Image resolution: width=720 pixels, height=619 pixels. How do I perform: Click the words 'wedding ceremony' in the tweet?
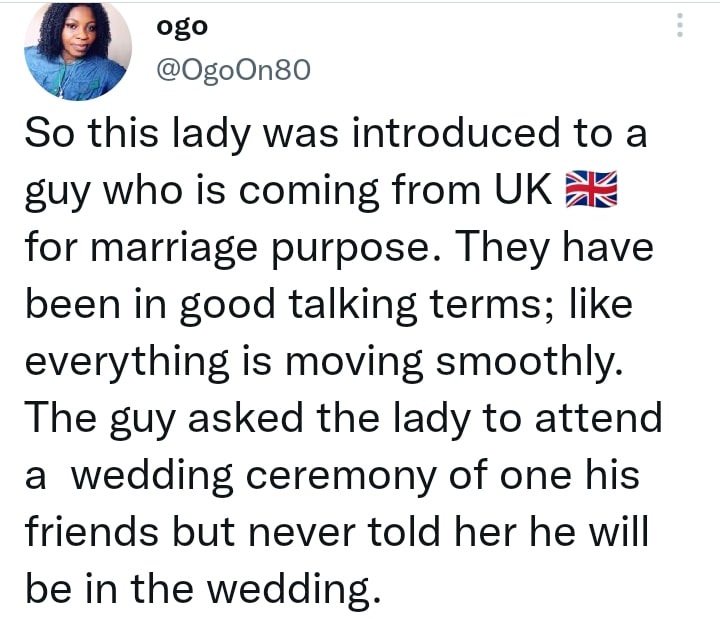253,476
